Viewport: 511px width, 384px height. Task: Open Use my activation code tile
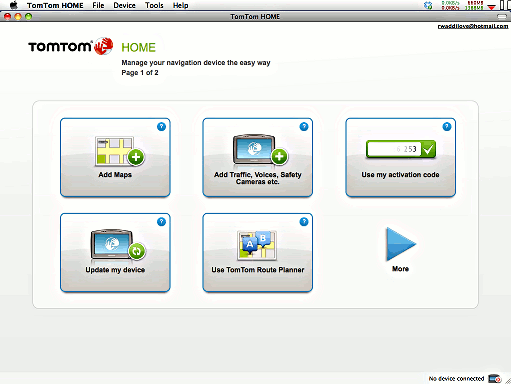[400, 157]
